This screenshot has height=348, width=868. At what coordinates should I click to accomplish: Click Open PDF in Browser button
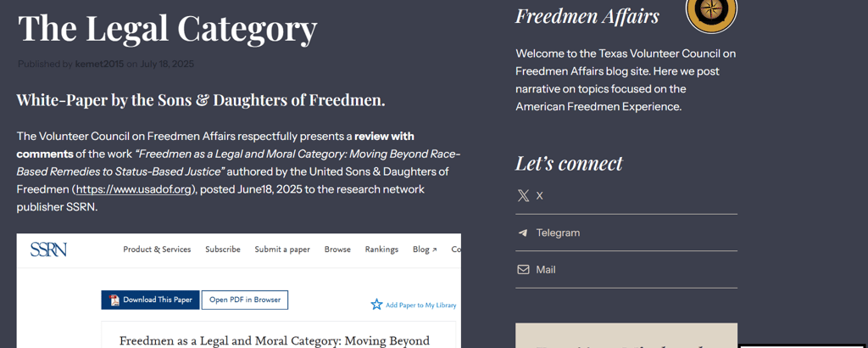pos(245,300)
